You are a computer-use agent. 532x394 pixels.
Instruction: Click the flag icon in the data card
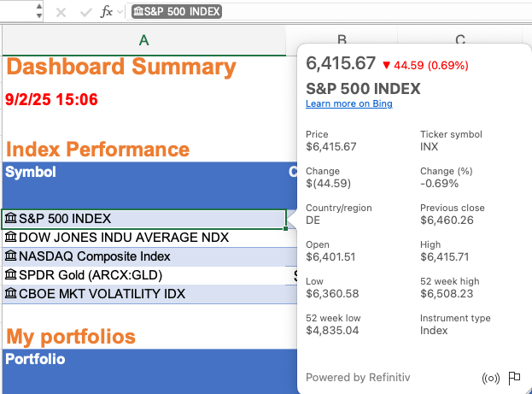[514, 378]
